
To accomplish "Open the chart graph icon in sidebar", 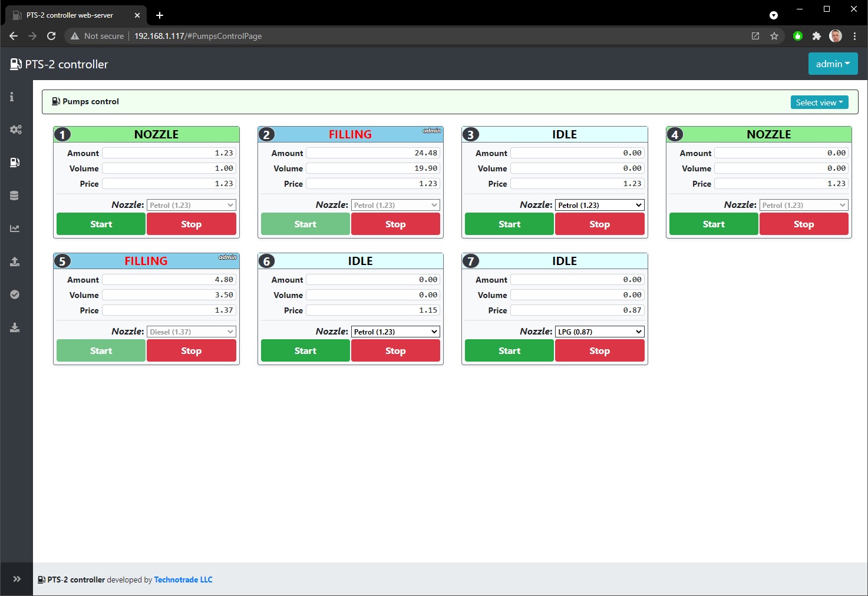I will [x=15, y=229].
